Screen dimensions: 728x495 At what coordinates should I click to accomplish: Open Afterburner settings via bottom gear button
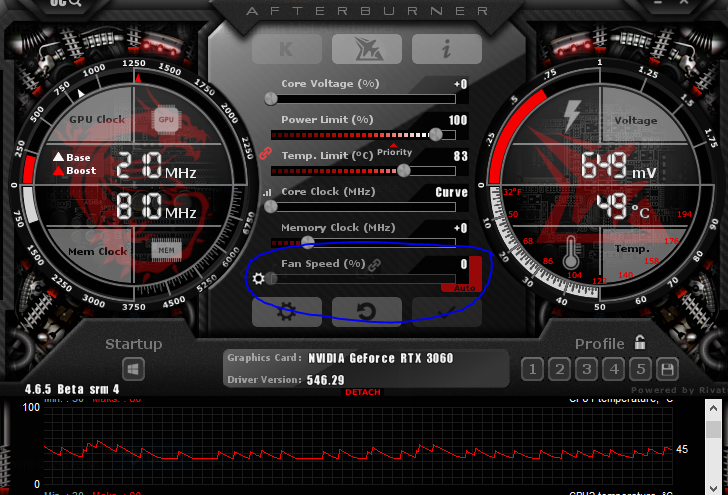(286, 312)
